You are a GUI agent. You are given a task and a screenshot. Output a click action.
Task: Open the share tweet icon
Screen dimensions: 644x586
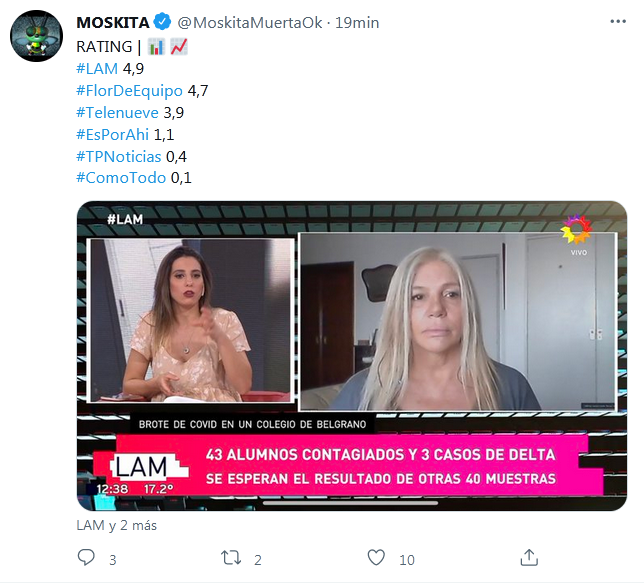coord(529,558)
